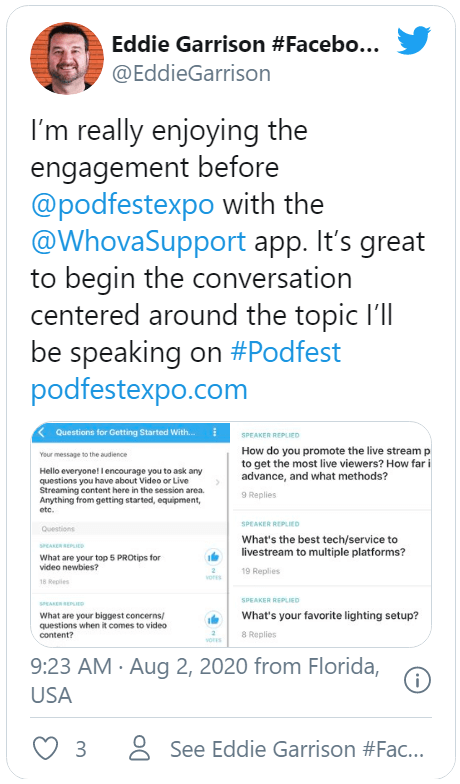
Task: Open the #Podfest hashtag
Action: [x=286, y=352]
